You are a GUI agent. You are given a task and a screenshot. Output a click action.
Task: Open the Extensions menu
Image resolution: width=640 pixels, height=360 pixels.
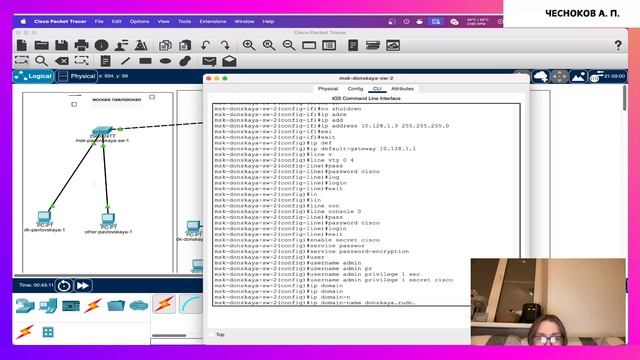click(x=213, y=21)
